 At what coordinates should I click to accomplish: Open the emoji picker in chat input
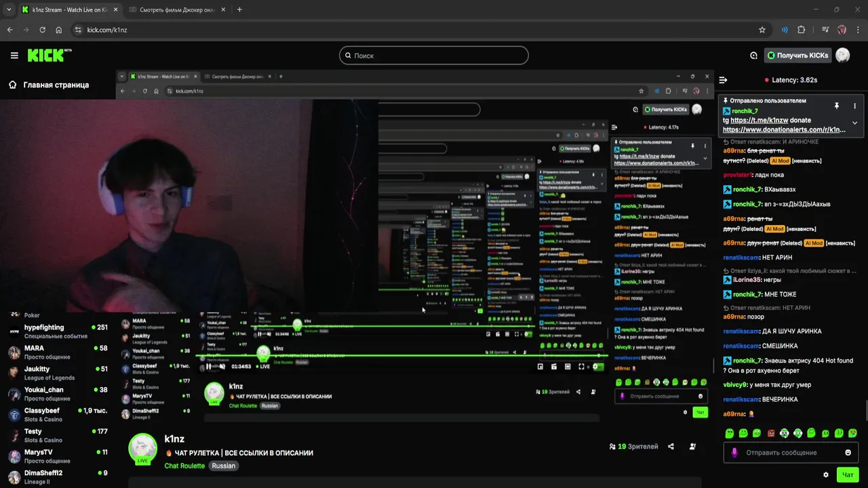tap(848, 453)
